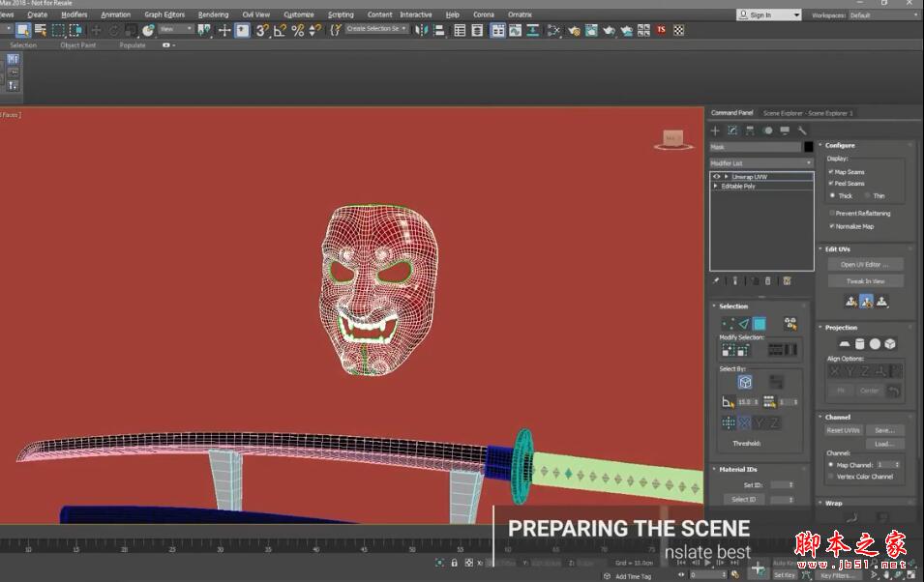This screenshot has height=582, width=924.
Task: Click the Channel Save button
Action: (x=884, y=430)
